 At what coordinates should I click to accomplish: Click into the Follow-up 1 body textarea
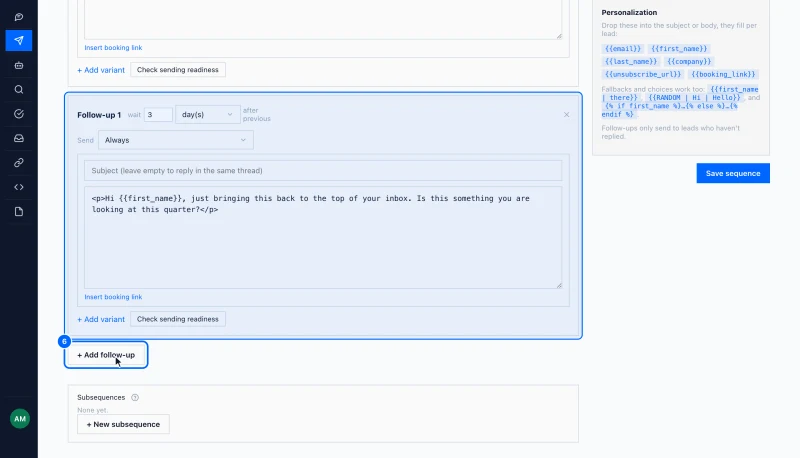coord(323,238)
